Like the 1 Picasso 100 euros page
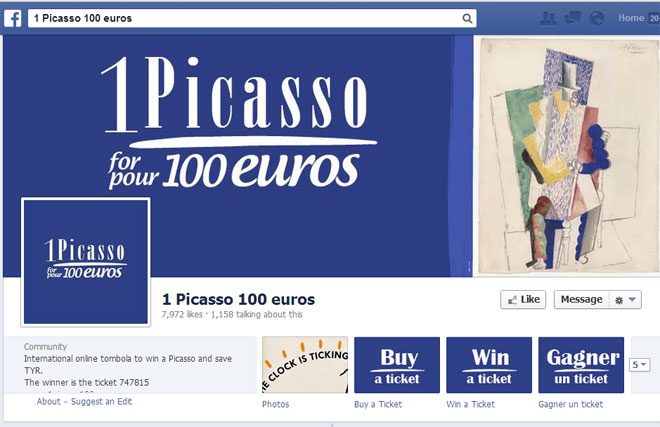 coord(523,299)
